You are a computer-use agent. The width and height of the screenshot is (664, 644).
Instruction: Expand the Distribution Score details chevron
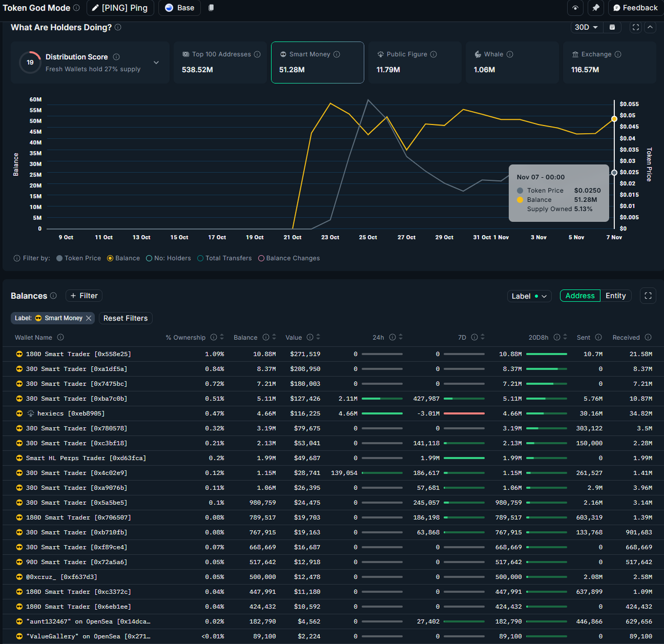156,63
